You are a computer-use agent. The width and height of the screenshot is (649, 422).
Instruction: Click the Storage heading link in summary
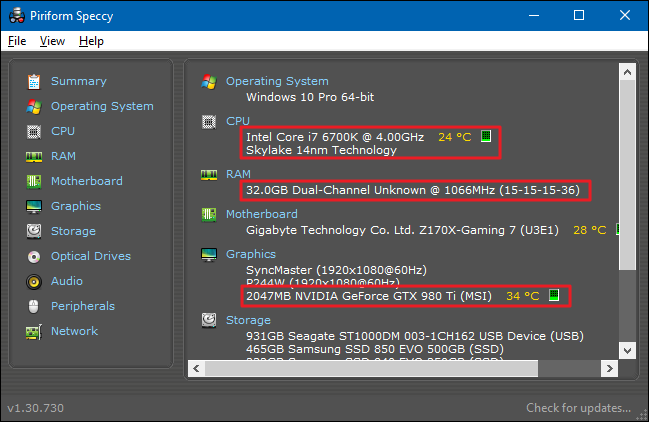[x=248, y=320]
